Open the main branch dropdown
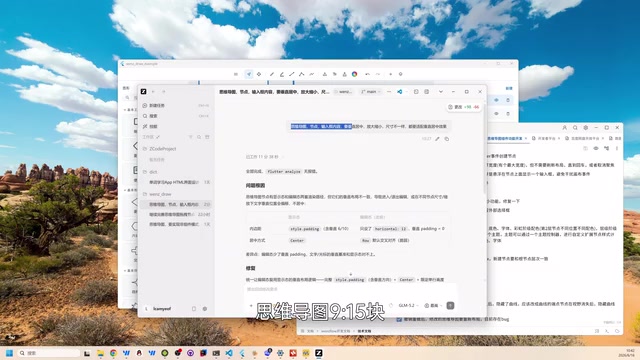640x360 pixels. click(371, 92)
